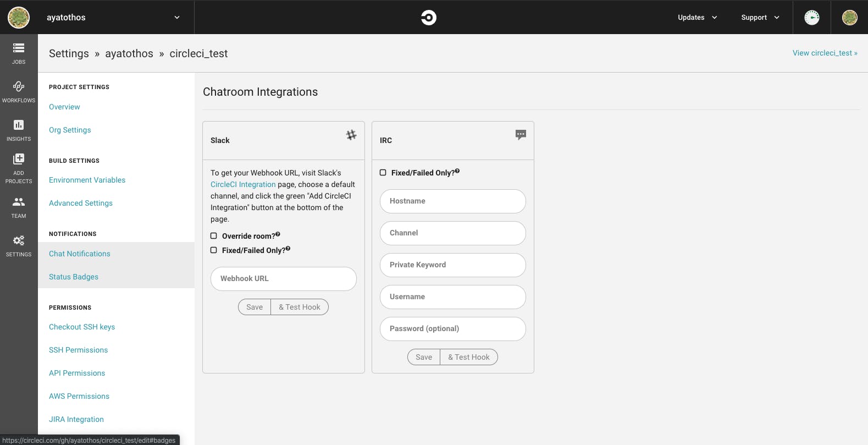Go to Org Settings
Viewport: 868px width, 445px height.
pyautogui.click(x=70, y=130)
